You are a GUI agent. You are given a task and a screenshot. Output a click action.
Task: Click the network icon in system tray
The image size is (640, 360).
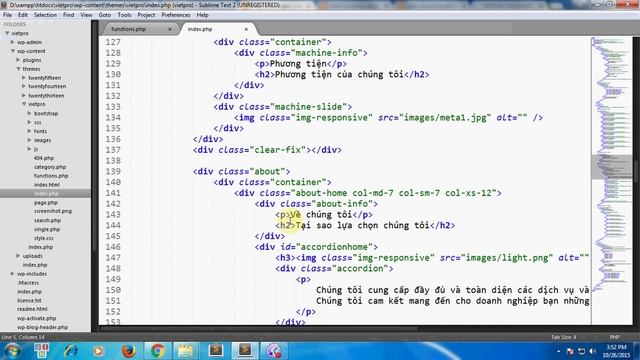click(582, 351)
